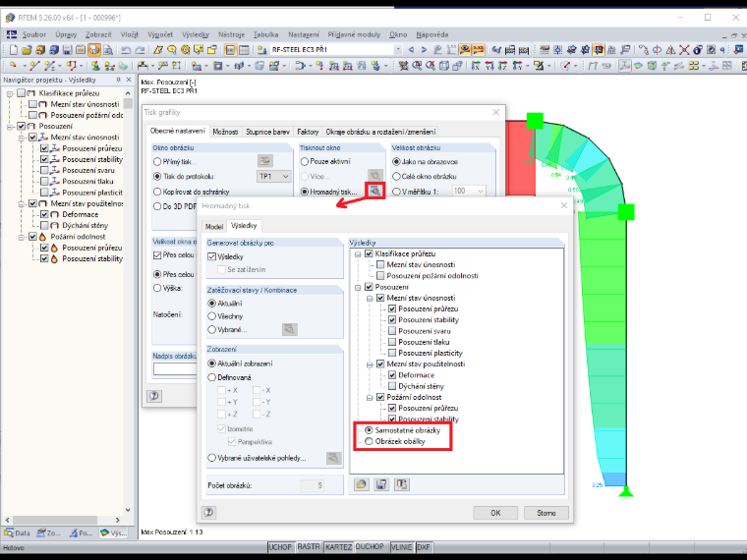747x560 pixels.
Task: Click the Redo arrow icon
Action: (x=140, y=49)
